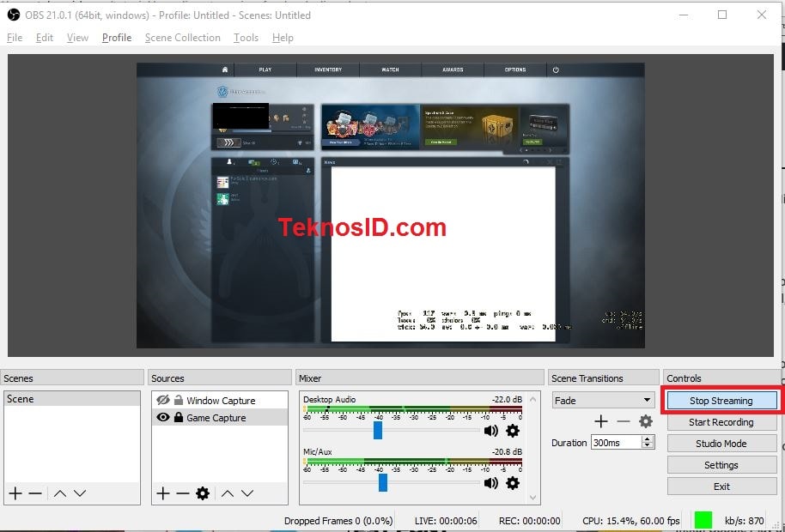The image size is (785, 532).
Task: Move scene up with Scenes arrow
Action: pos(60,493)
